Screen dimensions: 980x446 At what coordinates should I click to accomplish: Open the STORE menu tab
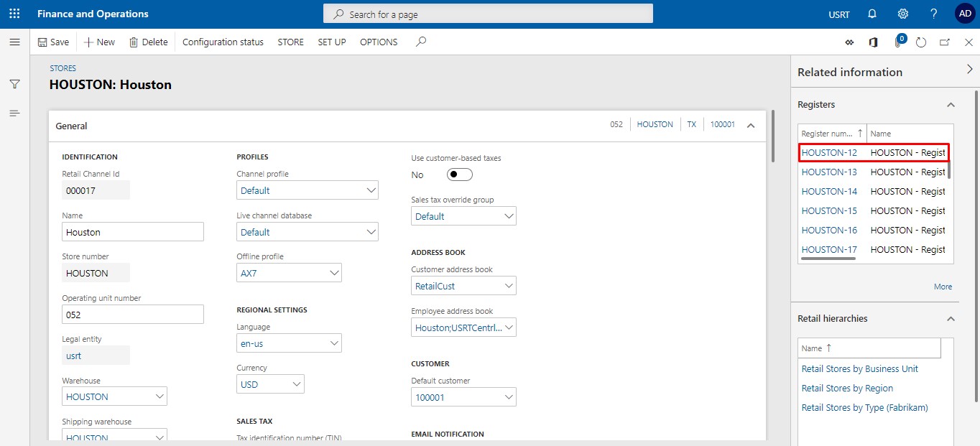coord(290,42)
